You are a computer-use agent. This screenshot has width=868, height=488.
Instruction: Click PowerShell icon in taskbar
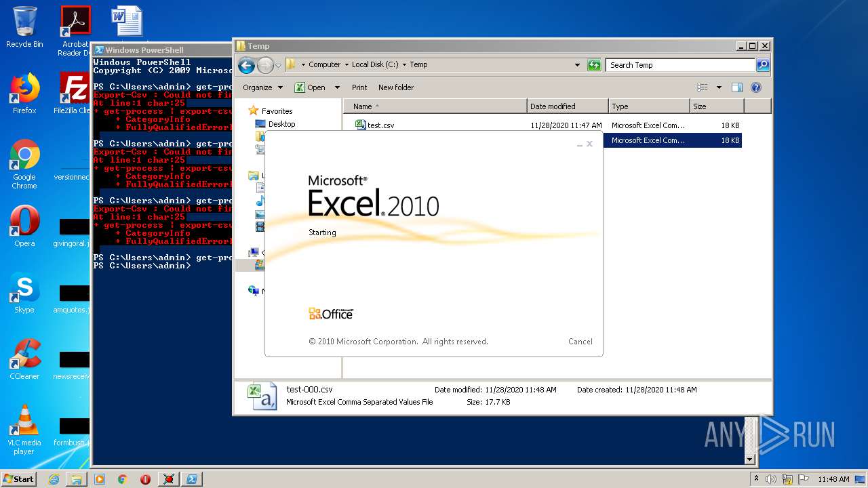192,479
